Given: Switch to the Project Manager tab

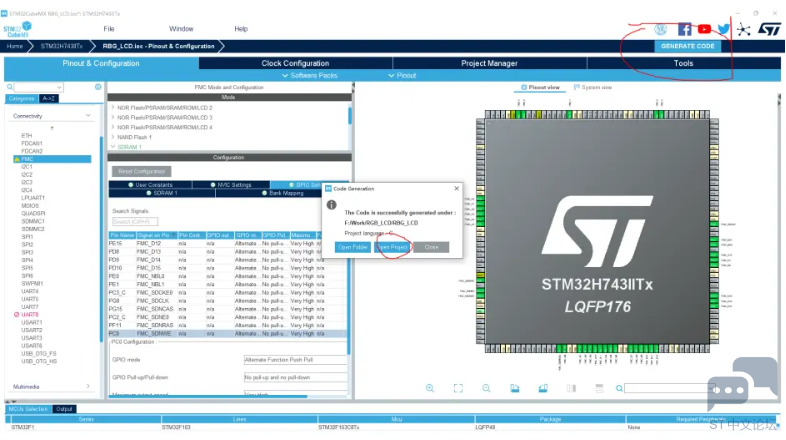Looking at the screenshot, I should (489, 63).
